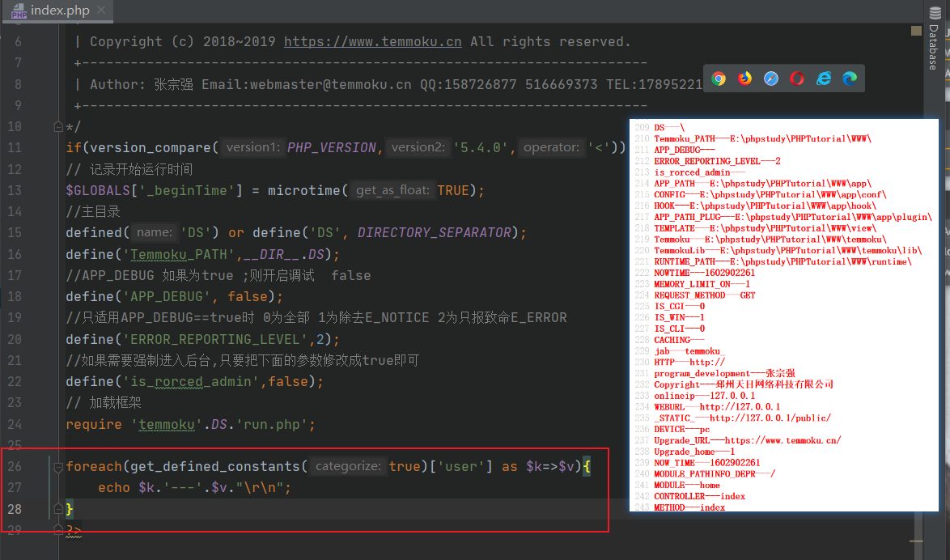The width and height of the screenshot is (950, 560).
Task: Click the echo statement on line 27
Action: (194, 488)
